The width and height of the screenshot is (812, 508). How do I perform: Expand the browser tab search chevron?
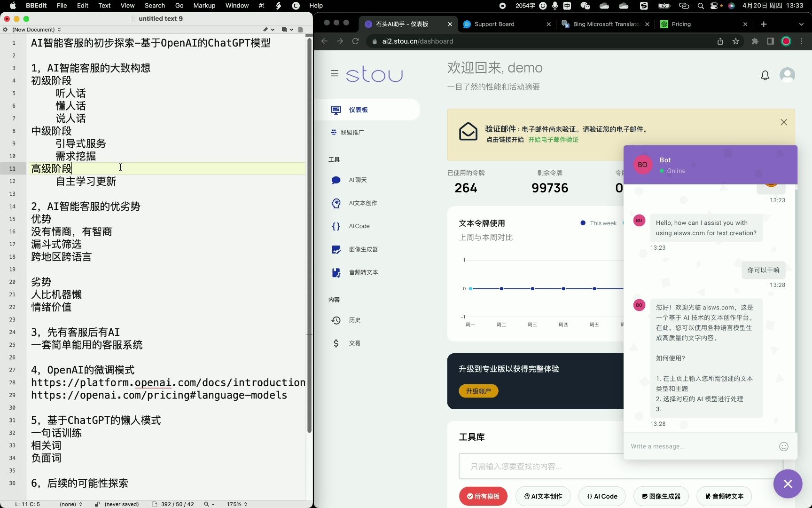[x=801, y=24]
